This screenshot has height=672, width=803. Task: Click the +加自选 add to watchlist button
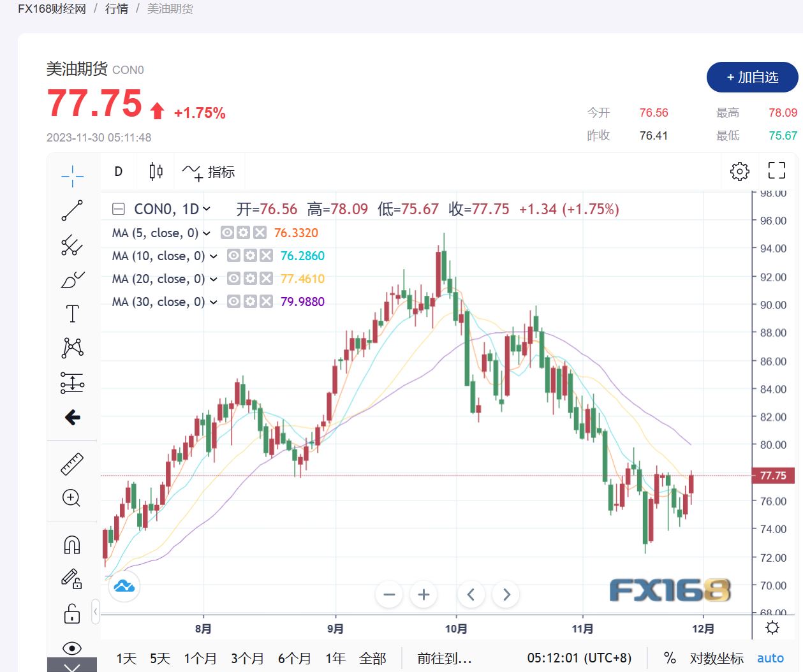pos(753,77)
